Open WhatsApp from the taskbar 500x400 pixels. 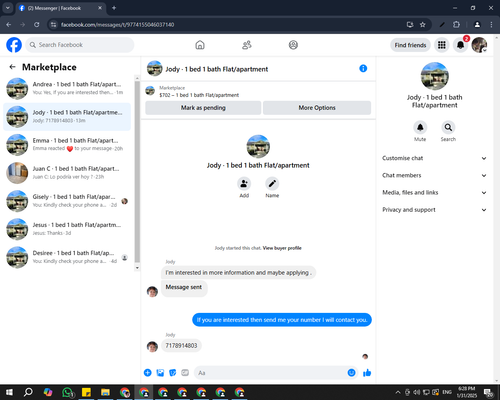67,392
